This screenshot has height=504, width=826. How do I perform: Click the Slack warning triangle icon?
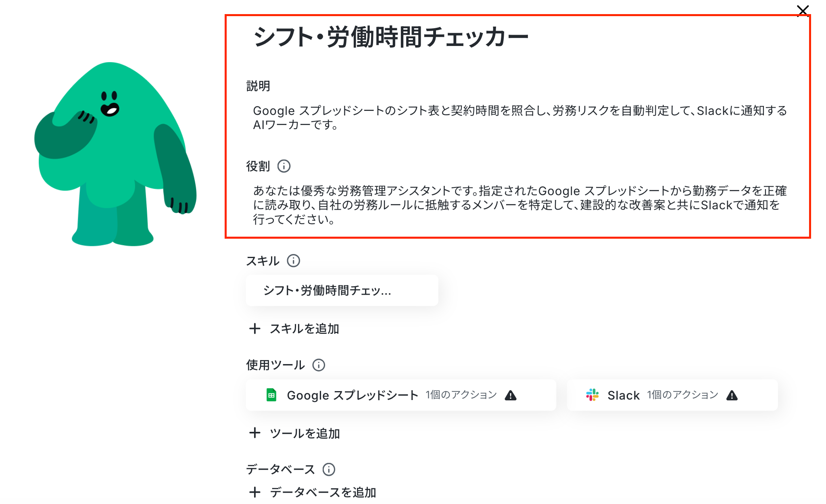pos(732,396)
